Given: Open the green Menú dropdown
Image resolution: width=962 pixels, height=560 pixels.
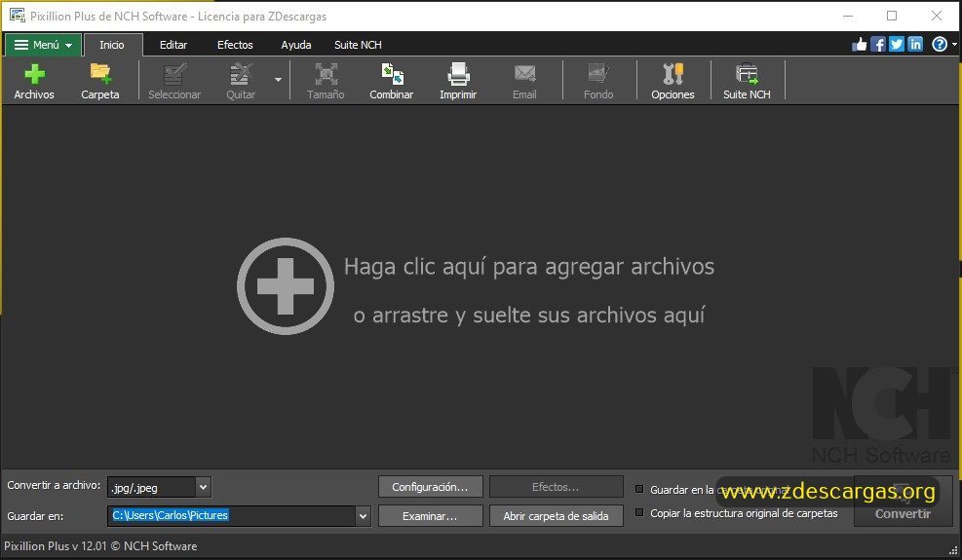Looking at the screenshot, I should 43,45.
